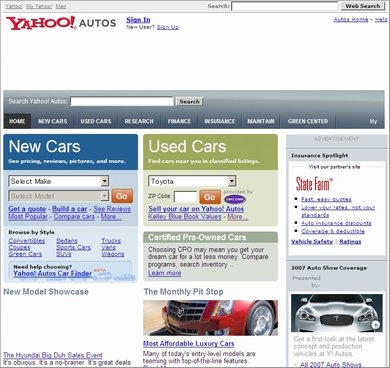Screen dimensions: 390x368
Task: Browse Sedans style link
Action: click(x=67, y=241)
